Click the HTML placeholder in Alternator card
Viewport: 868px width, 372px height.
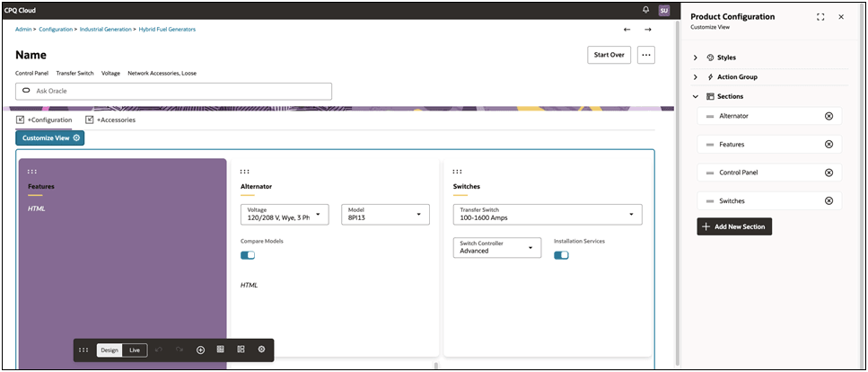tap(250, 286)
